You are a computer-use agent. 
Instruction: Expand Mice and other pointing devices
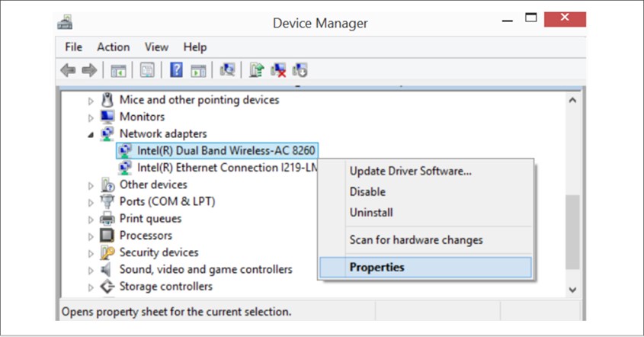pyautogui.click(x=91, y=101)
